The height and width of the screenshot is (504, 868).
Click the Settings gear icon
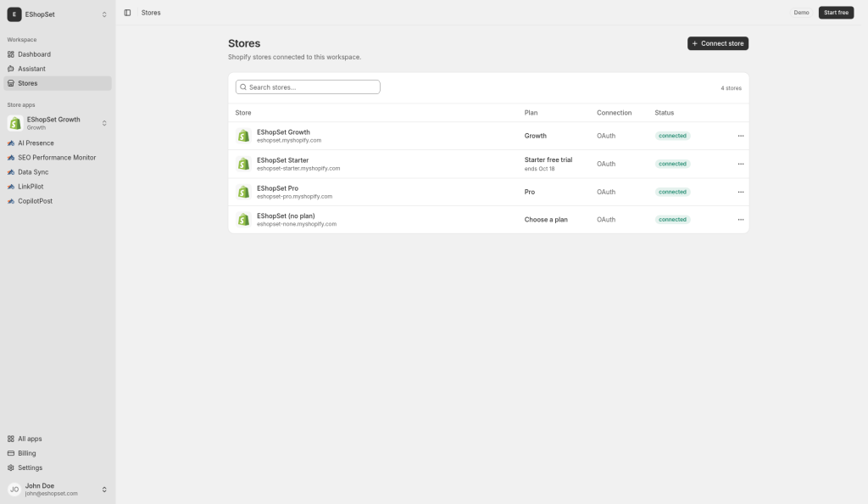coord(10,468)
